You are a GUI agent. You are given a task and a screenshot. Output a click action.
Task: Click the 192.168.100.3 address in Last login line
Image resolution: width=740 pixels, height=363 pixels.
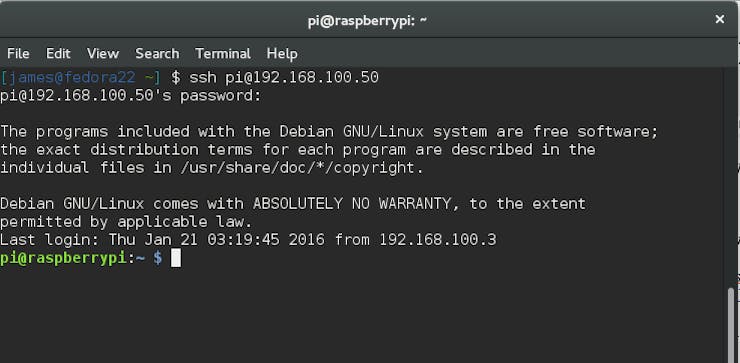coord(438,240)
